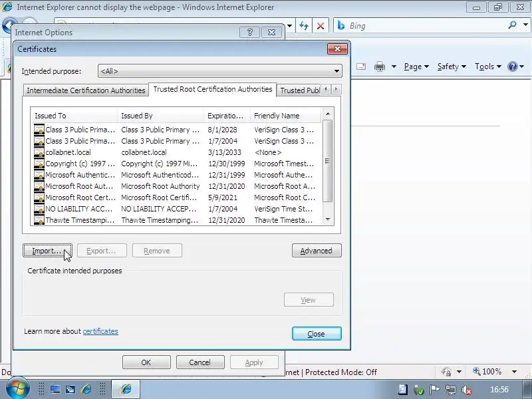Open the Intended purpose dropdown
This screenshot has height=399, width=532.
pos(220,71)
